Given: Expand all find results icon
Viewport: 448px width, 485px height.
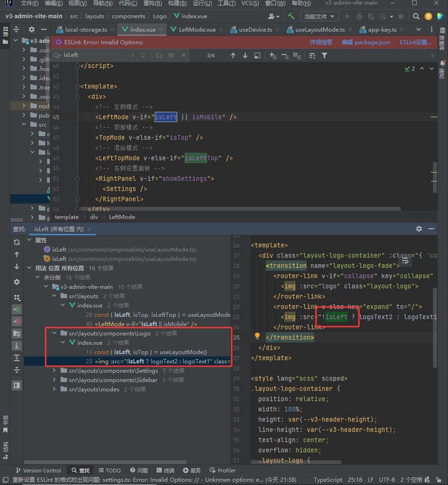Looking at the screenshot, I should point(17,358).
